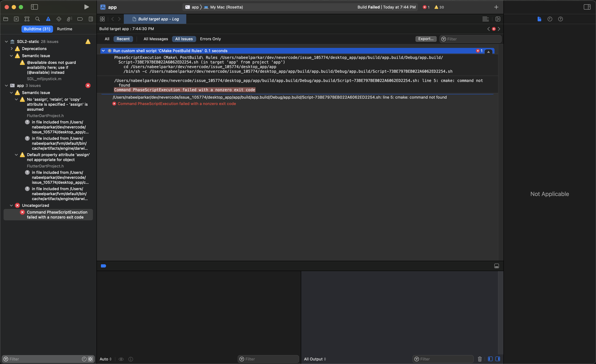Run the app with the play button
The height and width of the screenshot is (364, 596).
click(87, 7)
